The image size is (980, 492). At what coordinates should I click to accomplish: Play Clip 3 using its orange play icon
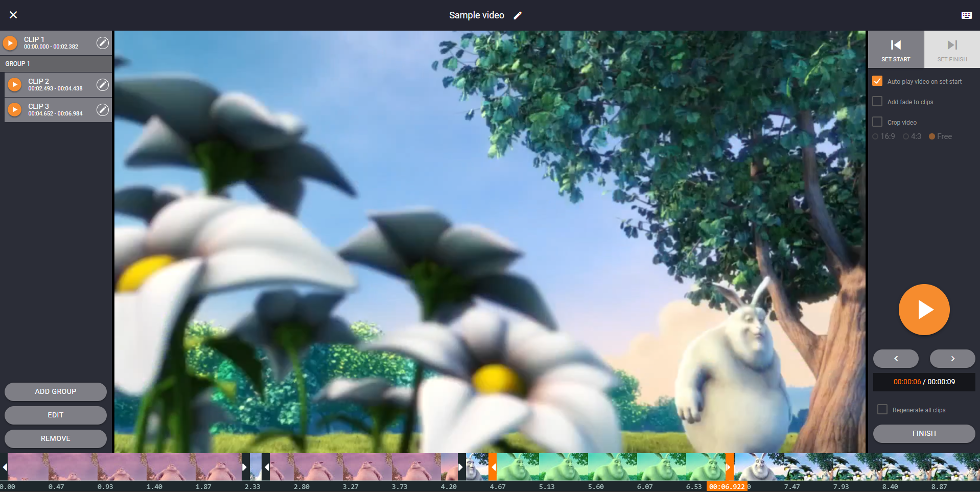click(15, 109)
